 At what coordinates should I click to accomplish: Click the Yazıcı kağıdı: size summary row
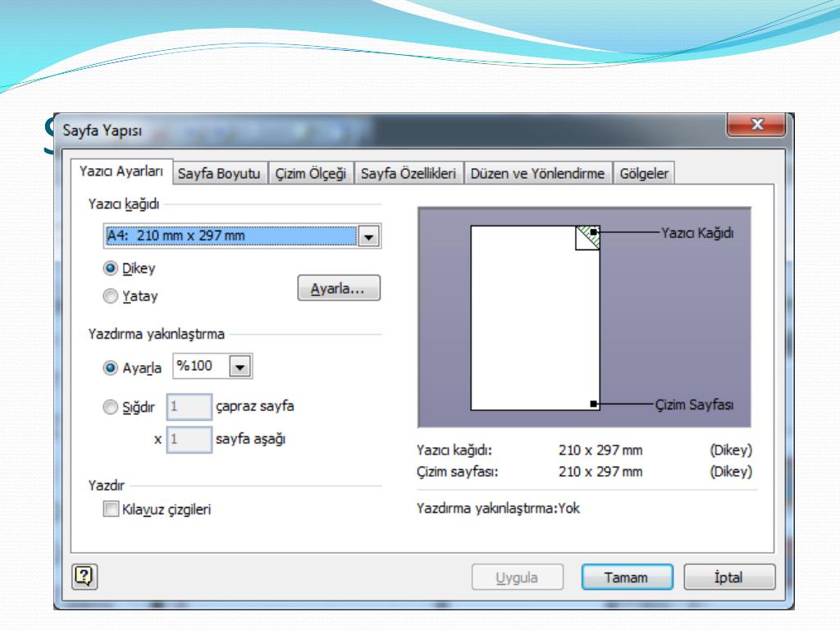pyautogui.click(x=584, y=450)
